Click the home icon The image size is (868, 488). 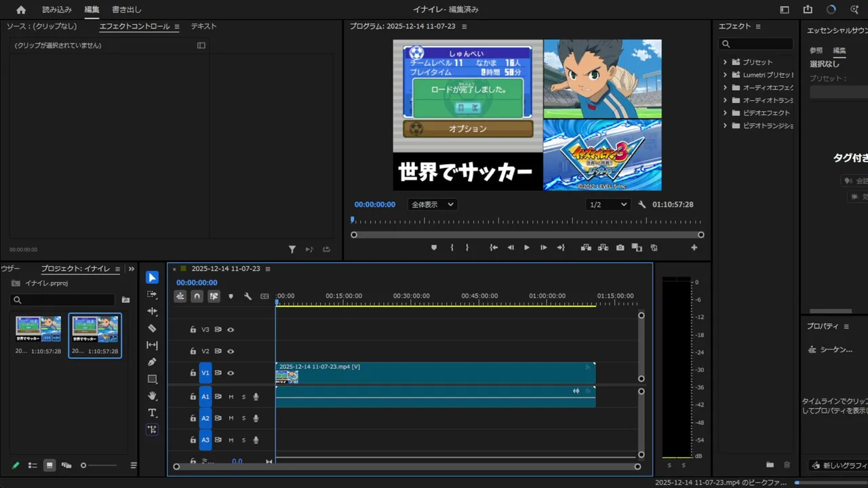pos(21,9)
